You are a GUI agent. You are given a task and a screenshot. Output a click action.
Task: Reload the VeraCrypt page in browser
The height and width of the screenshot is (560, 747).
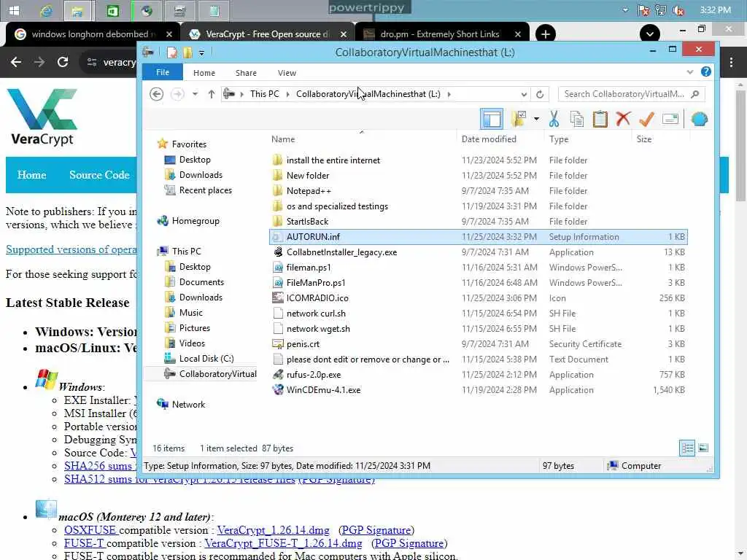[x=63, y=62]
